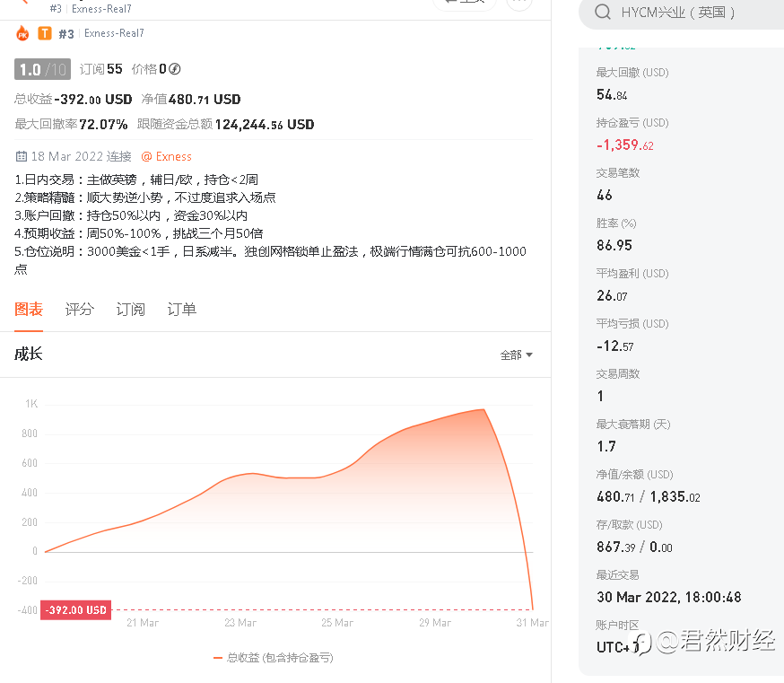Image resolution: width=784 pixels, height=683 pixels.
Task: Click the orange T badge icon
Action: [x=45, y=33]
